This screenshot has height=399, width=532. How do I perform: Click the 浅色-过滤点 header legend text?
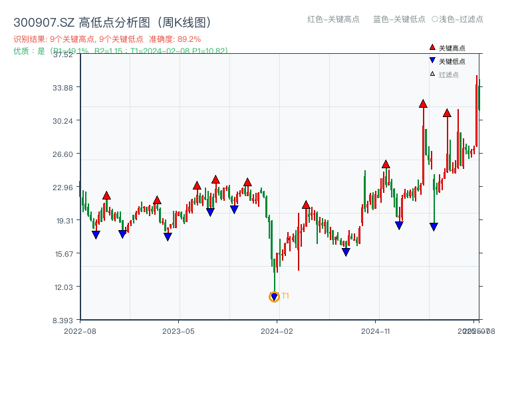(x=461, y=19)
